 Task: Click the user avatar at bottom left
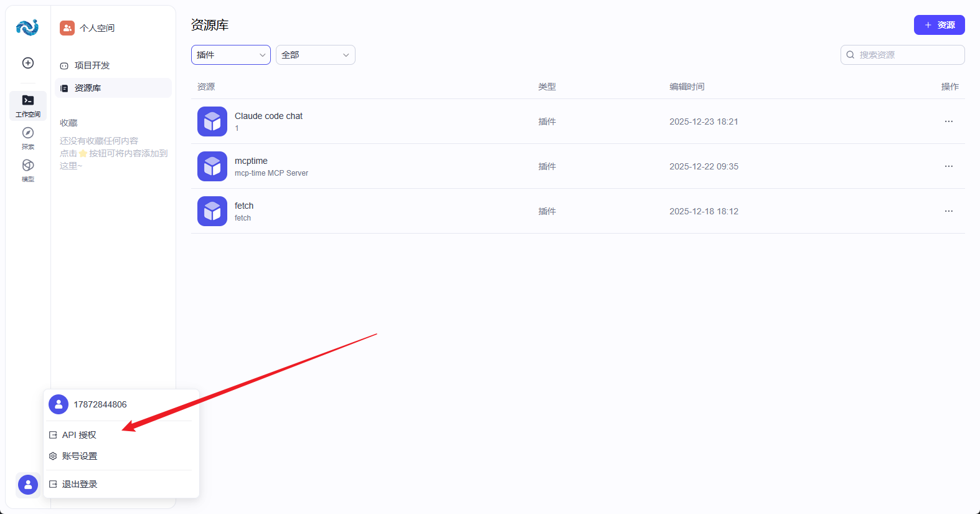[28, 485]
